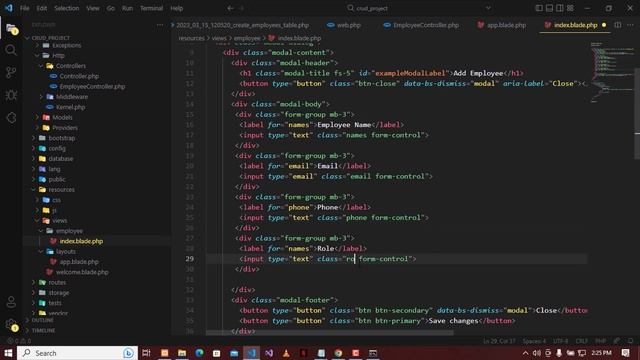Open Google Chrome from the taskbar

tap(338, 353)
